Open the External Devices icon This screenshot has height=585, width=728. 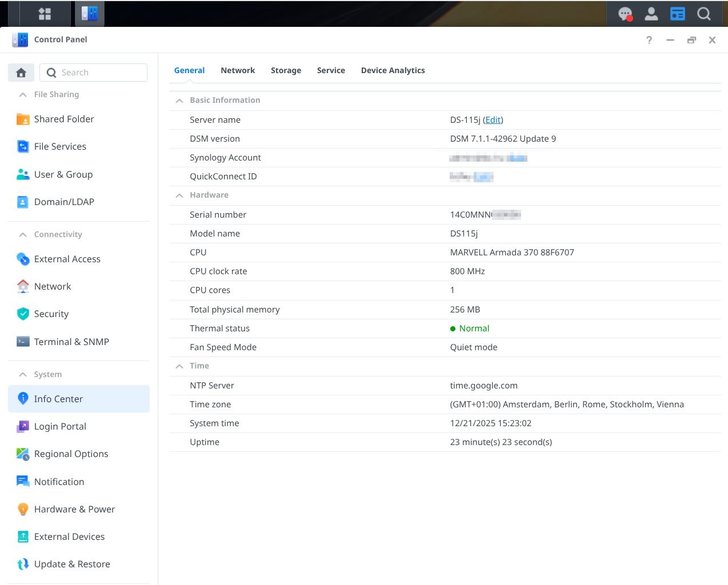point(23,536)
